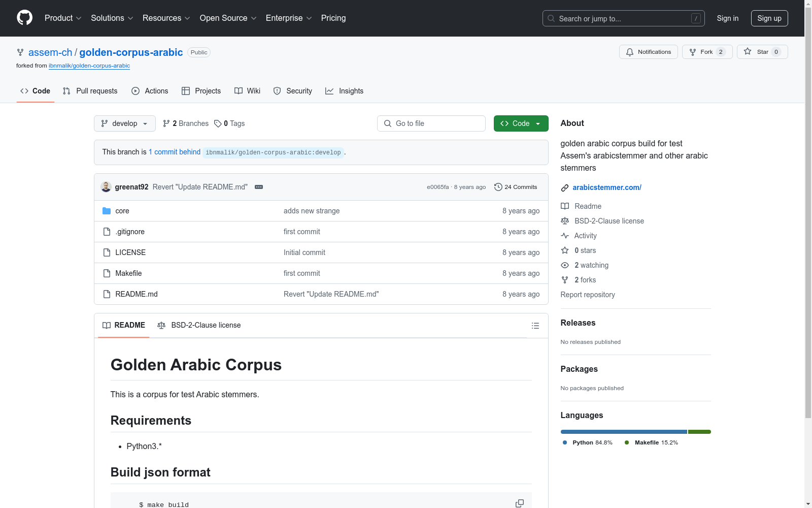The image size is (812, 508).
Task: Click the LICENSE file icon
Action: (107, 252)
